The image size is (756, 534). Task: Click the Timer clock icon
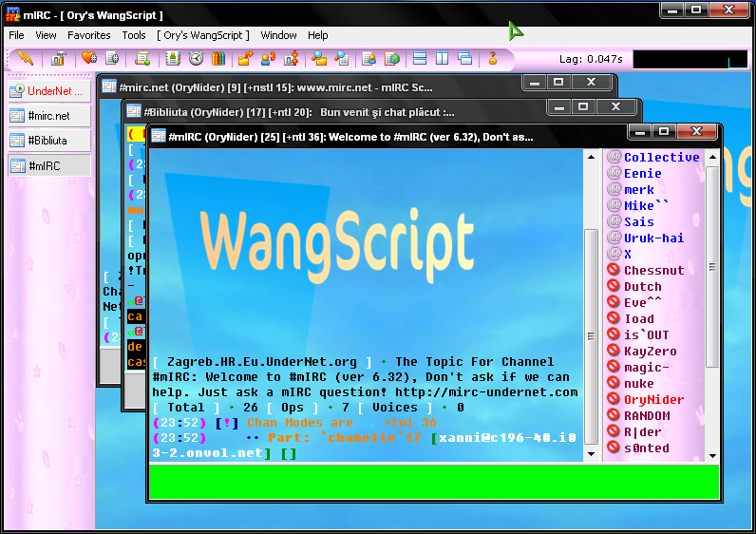(x=196, y=59)
